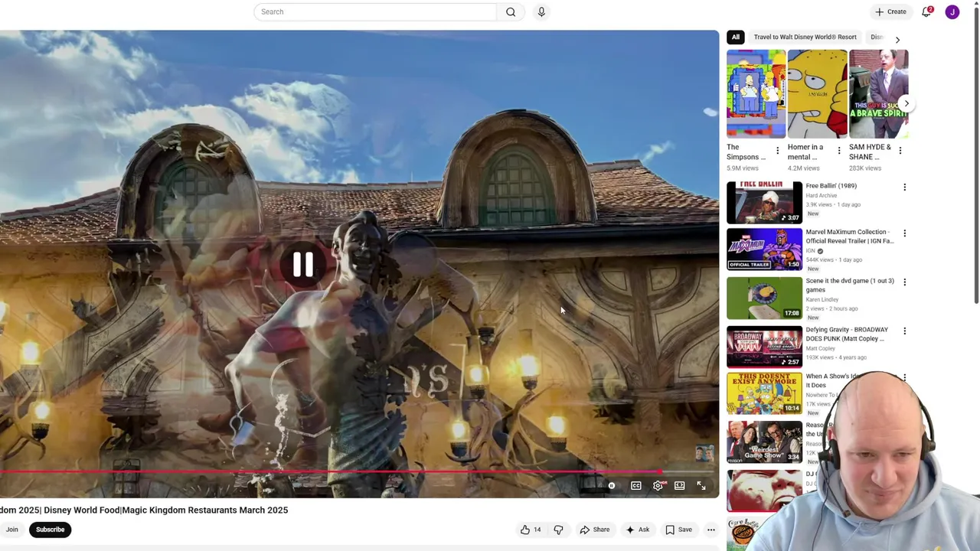Click the Create button

tap(891, 11)
